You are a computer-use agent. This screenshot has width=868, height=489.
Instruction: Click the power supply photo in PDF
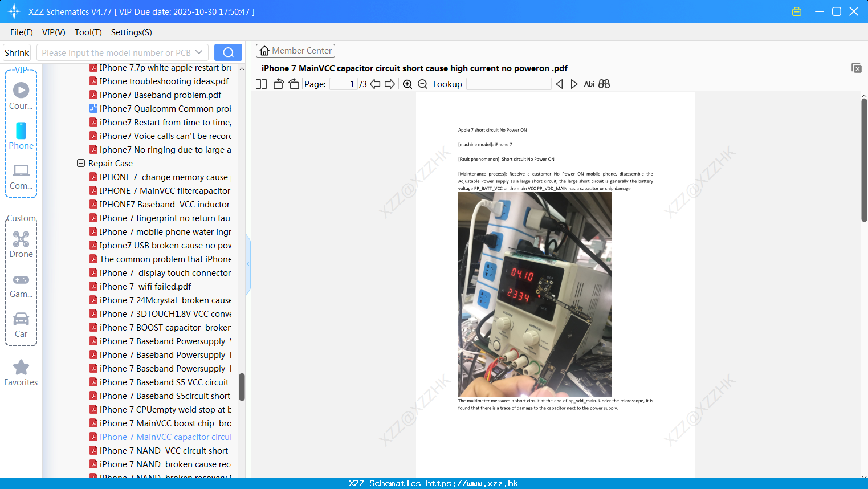coord(535,294)
